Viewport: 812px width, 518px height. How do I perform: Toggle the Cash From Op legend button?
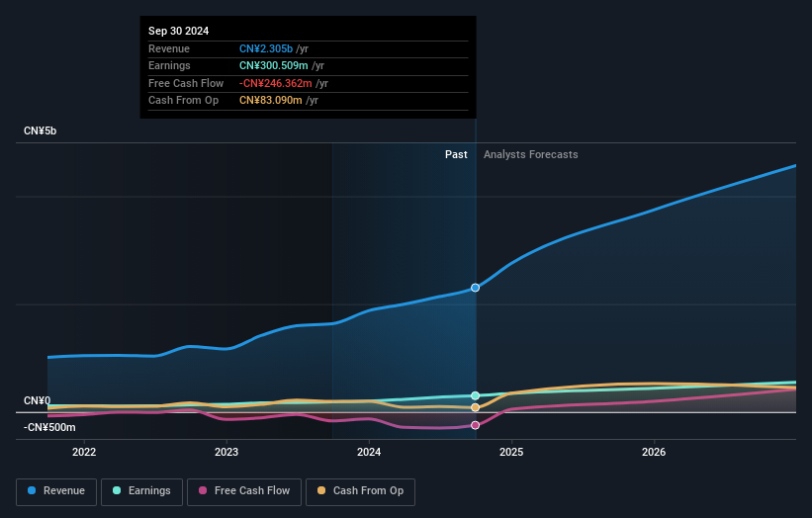point(360,491)
